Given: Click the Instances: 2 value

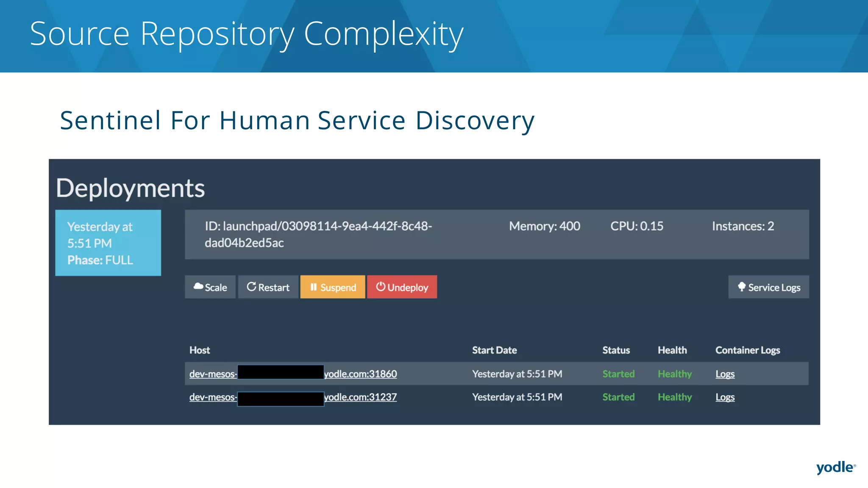Looking at the screenshot, I should tap(743, 226).
